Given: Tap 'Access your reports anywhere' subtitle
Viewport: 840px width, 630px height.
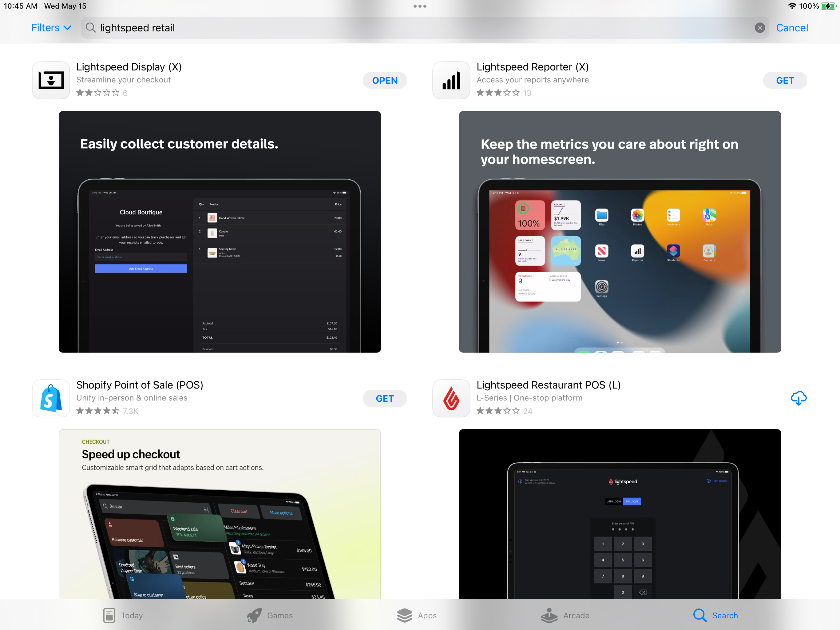Looking at the screenshot, I should [x=533, y=80].
